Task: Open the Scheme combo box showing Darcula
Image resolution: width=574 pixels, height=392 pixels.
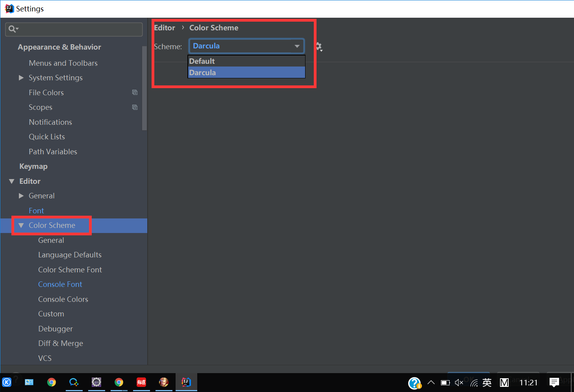Action: [x=246, y=46]
